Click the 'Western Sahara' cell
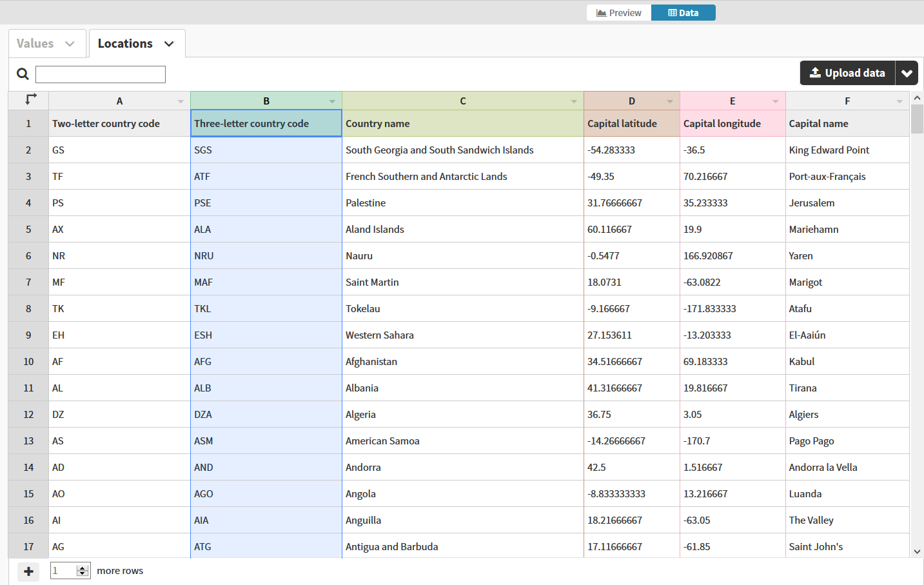The height and width of the screenshot is (585, 924). click(x=463, y=335)
